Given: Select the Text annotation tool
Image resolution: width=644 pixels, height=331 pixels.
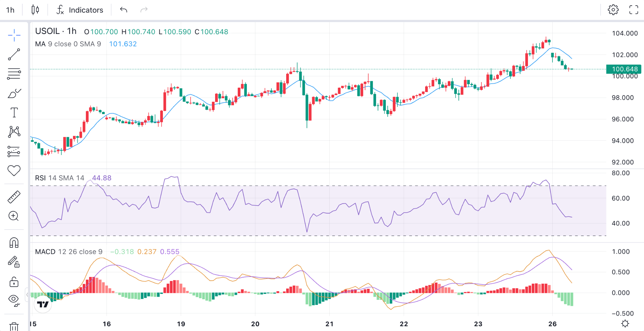Looking at the screenshot, I should 14,113.
